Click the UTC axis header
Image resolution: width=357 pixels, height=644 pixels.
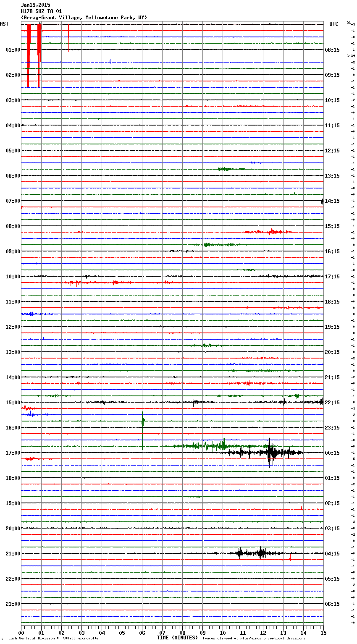click(333, 24)
